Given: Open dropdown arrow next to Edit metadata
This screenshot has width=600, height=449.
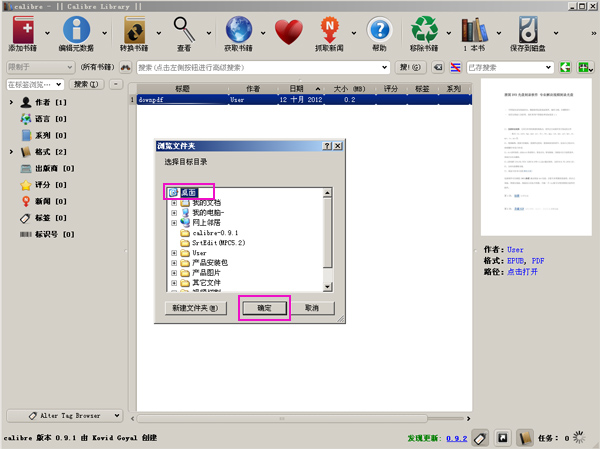Looking at the screenshot, I should click(104, 33).
